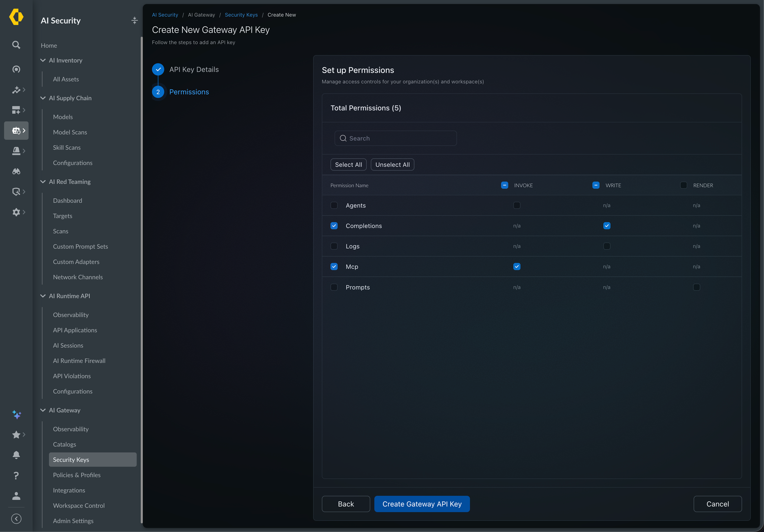Click the permissions Search field
Screen dimensions: 764x532
(x=396, y=138)
